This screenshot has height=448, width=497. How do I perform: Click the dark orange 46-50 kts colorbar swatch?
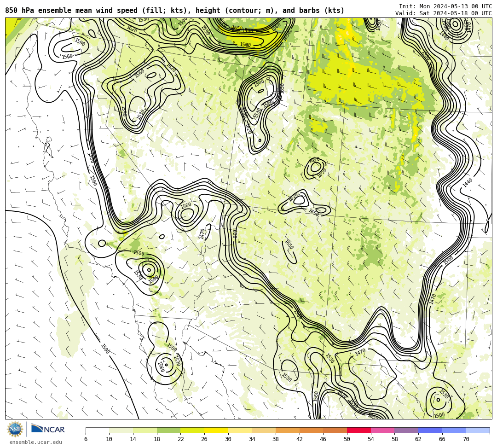(335, 430)
